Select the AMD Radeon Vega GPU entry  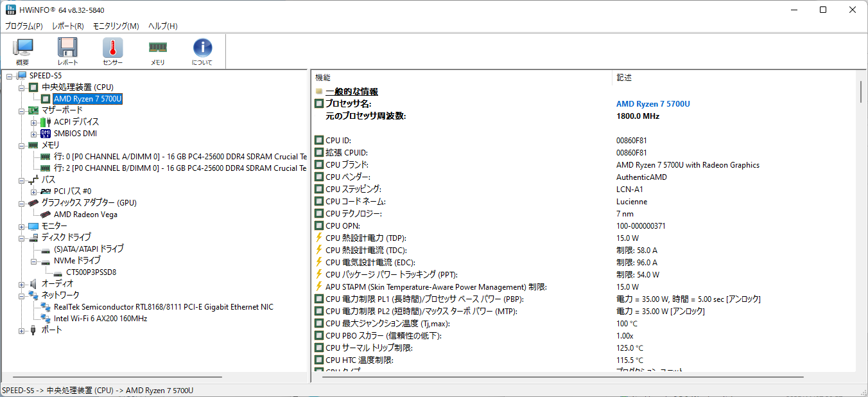(x=85, y=215)
